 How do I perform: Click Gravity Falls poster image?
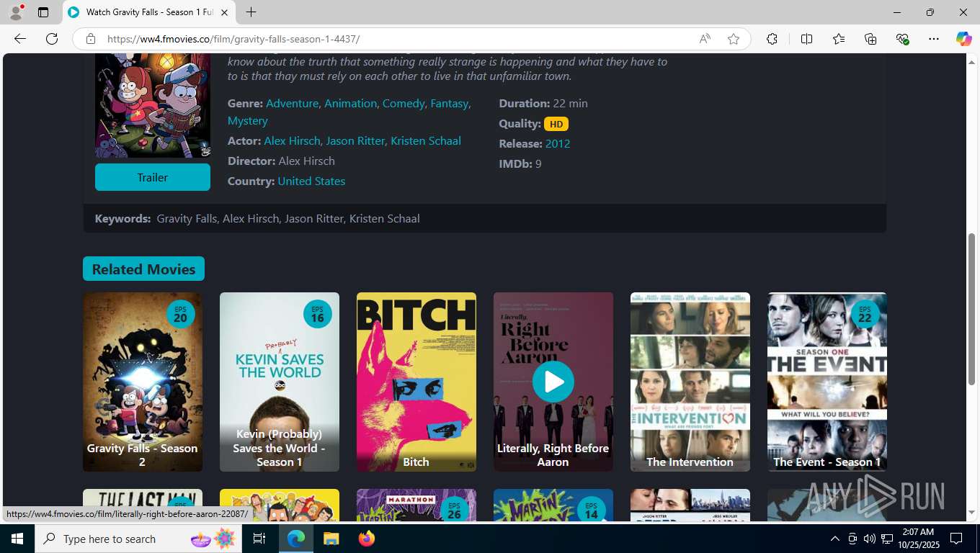click(153, 105)
